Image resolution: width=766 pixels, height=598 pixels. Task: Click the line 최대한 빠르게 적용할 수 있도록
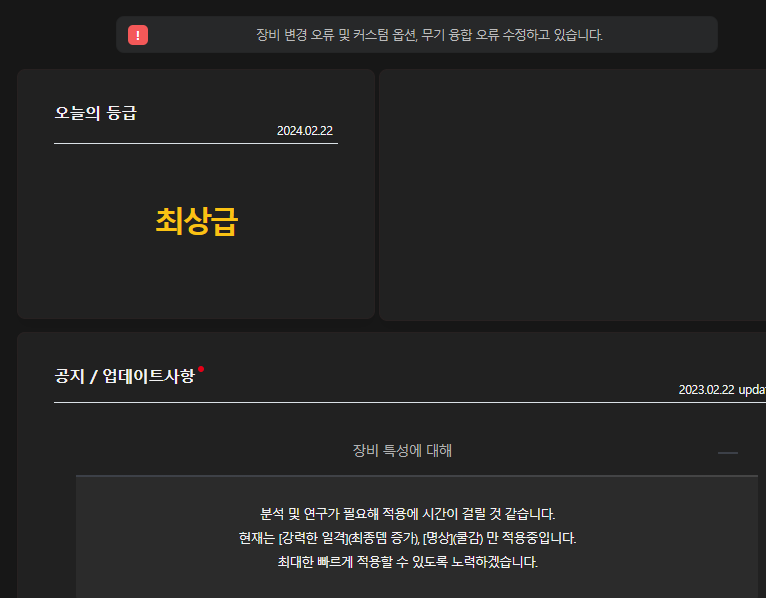407,562
